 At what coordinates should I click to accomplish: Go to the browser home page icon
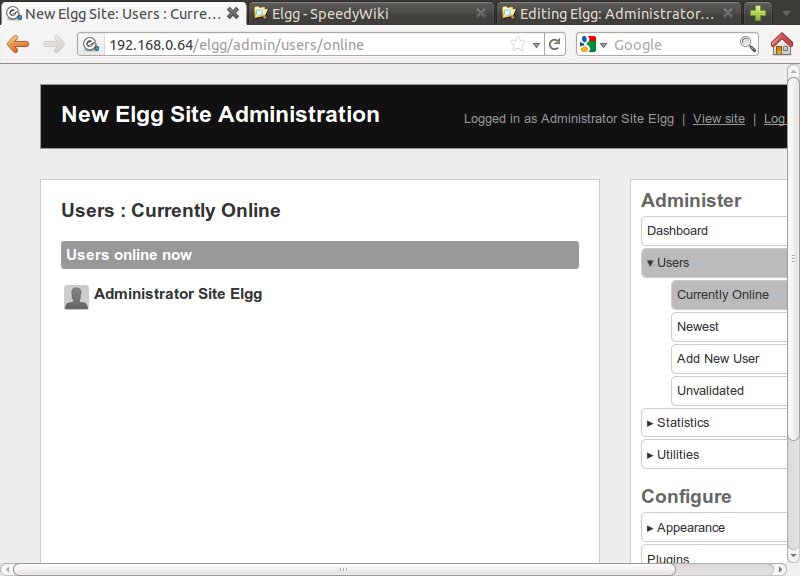[782, 44]
